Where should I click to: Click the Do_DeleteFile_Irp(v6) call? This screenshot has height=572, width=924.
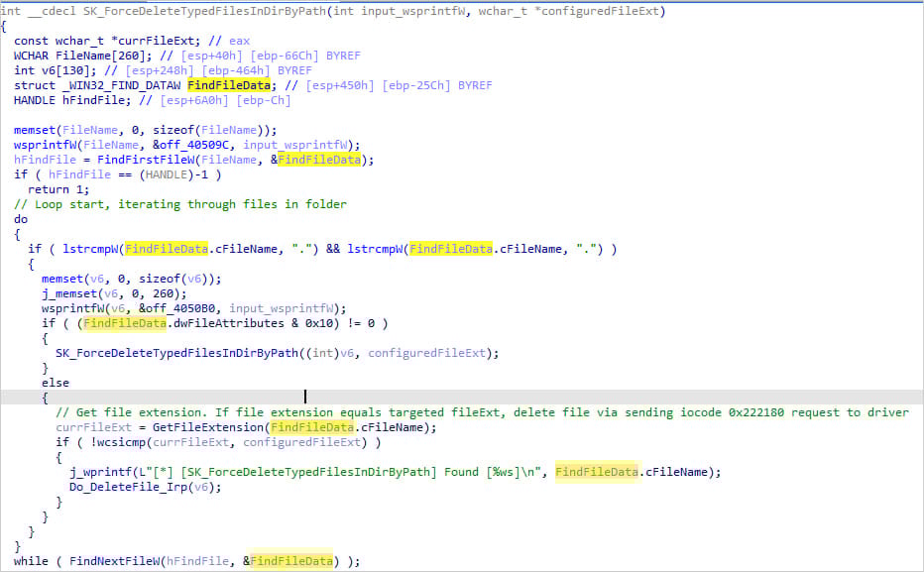pos(146,487)
